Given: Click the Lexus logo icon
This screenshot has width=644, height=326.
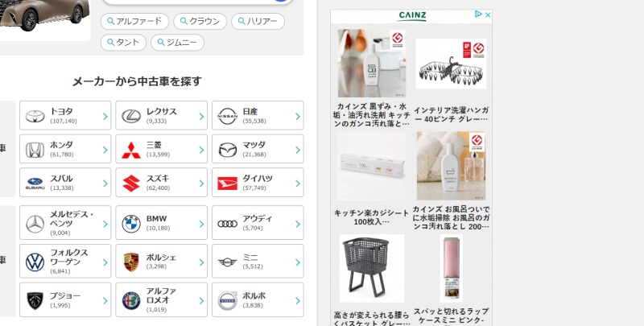Looking at the screenshot, I should pos(131,116).
